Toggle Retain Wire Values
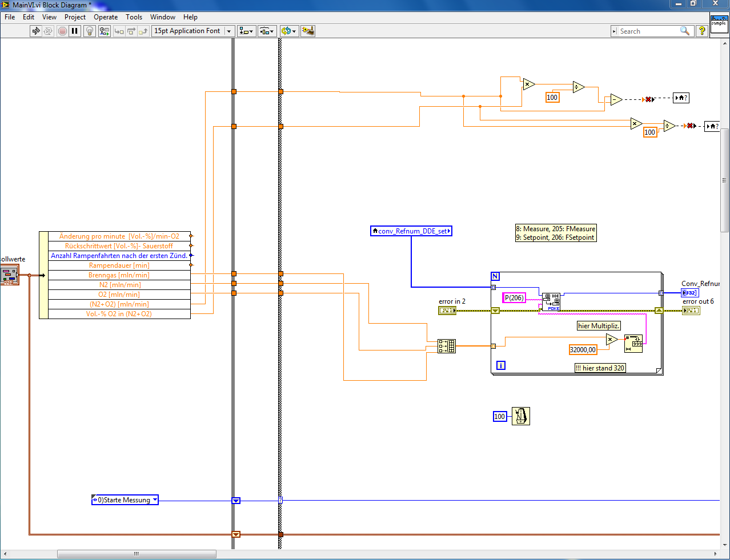The image size is (730, 560). [x=104, y=31]
